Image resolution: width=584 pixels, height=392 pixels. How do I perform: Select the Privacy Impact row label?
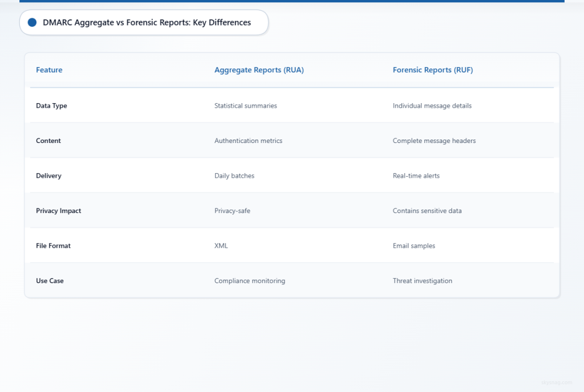(x=59, y=210)
